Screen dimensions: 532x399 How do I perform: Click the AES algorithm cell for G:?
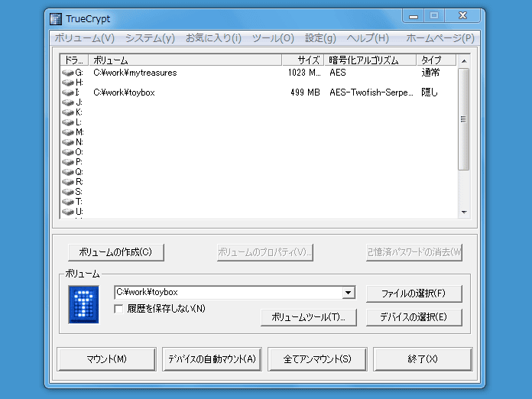point(338,73)
